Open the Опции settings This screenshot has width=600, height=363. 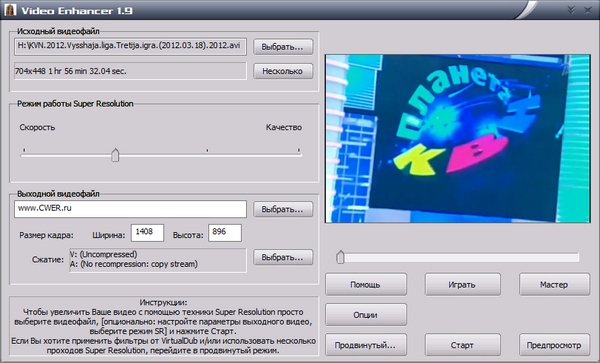pyautogui.click(x=366, y=314)
